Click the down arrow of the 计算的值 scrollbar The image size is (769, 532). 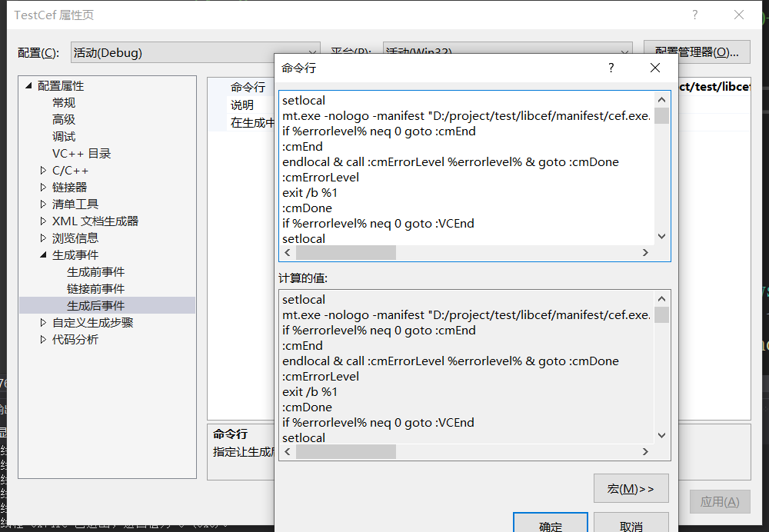(x=661, y=434)
